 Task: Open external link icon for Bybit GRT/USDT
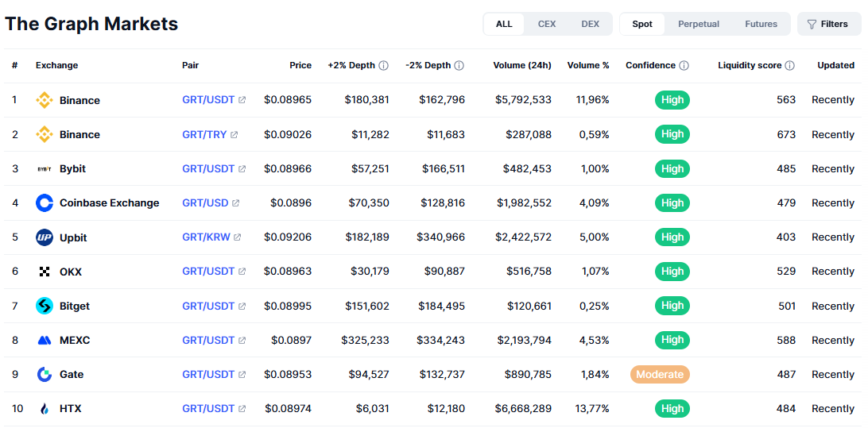coord(242,168)
